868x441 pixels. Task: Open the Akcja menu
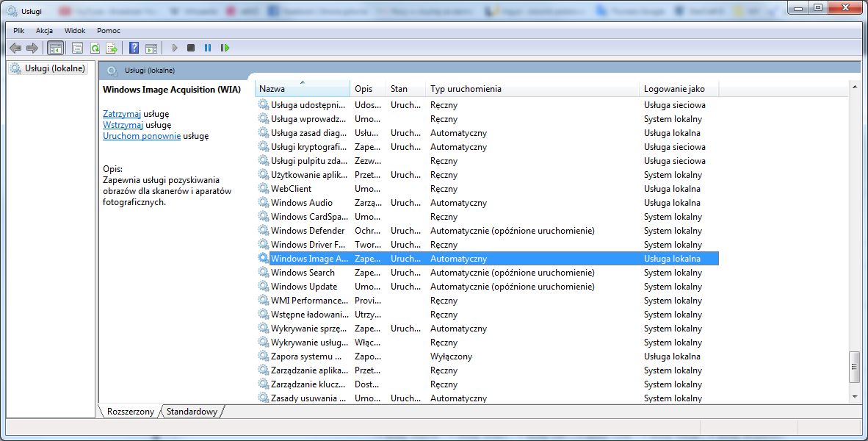pyautogui.click(x=44, y=30)
